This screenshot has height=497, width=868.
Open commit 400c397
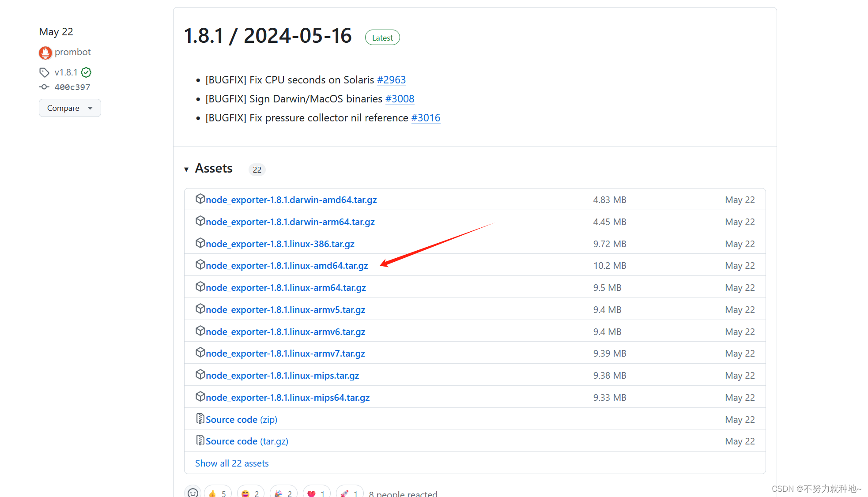[72, 87]
